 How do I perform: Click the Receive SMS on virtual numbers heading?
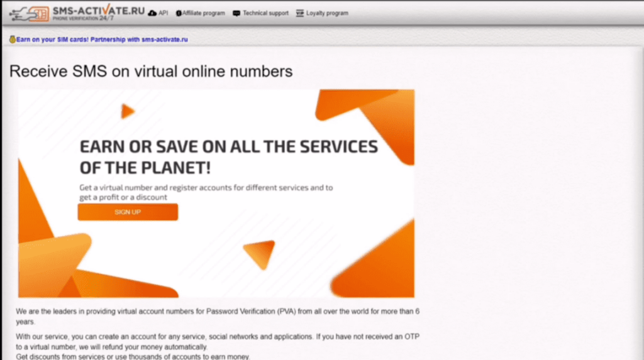pos(151,72)
